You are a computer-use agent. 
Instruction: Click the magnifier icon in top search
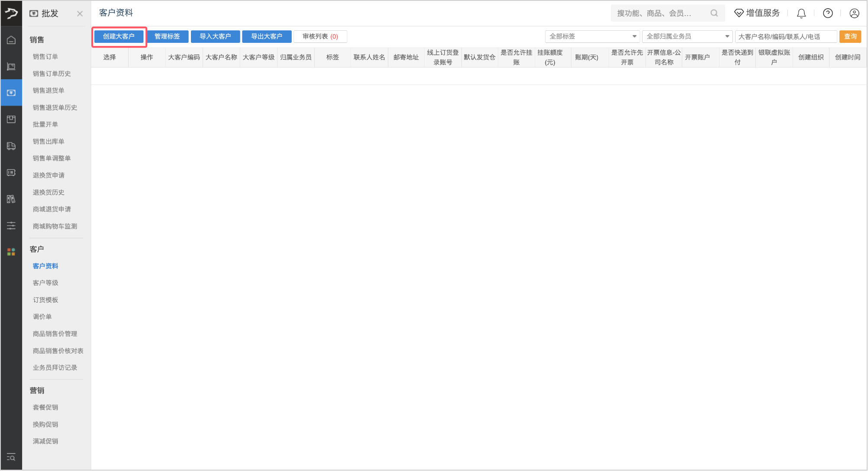point(714,13)
